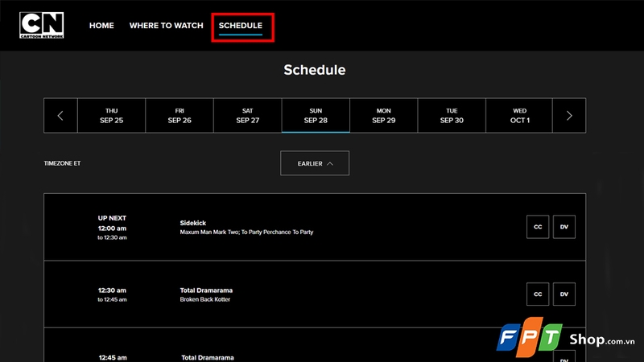Open Total Dramarama at 12:30 am
This screenshot has width=644, height=362.
point(206,290)
